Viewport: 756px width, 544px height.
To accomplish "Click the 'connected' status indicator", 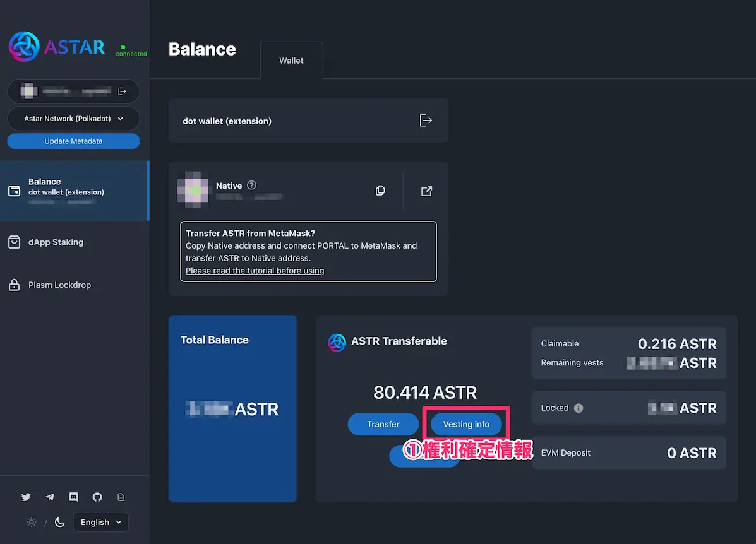I will [131, 51].
